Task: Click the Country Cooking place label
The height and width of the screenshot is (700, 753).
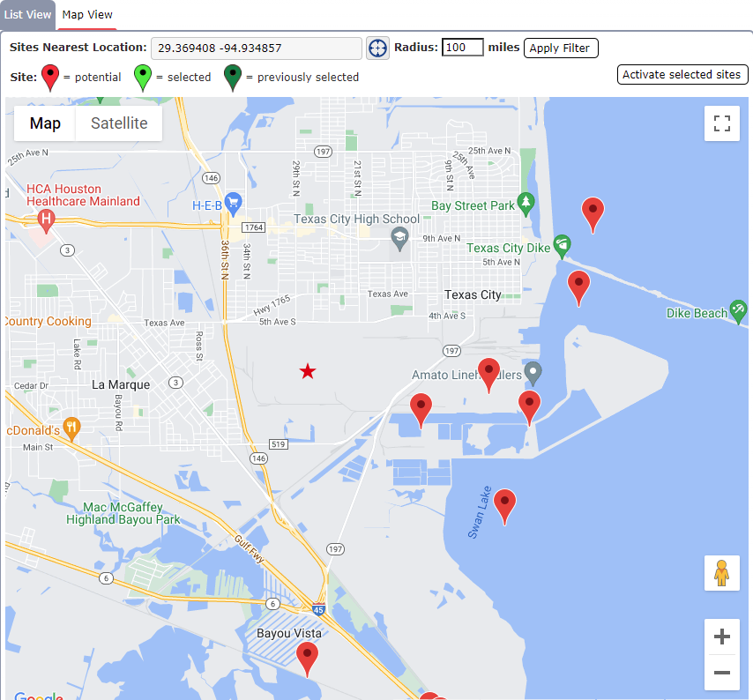Action: (48, 321)
